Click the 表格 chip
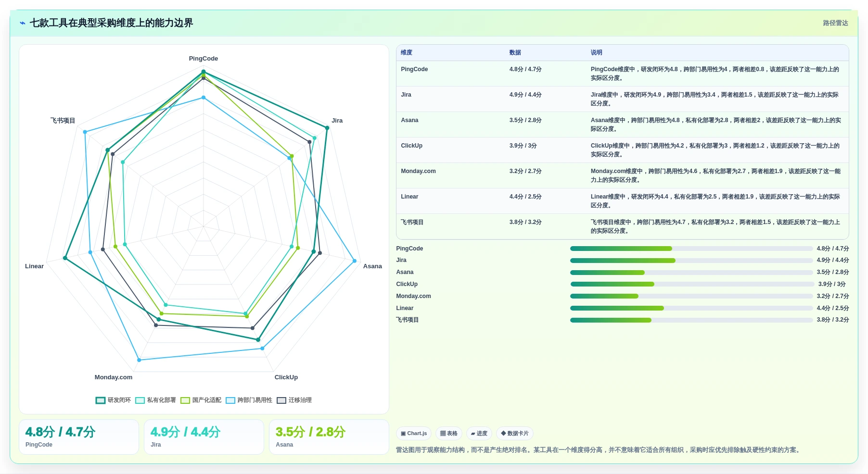Image resolution: width=868 pixels, height=474 pixels. 449,434
